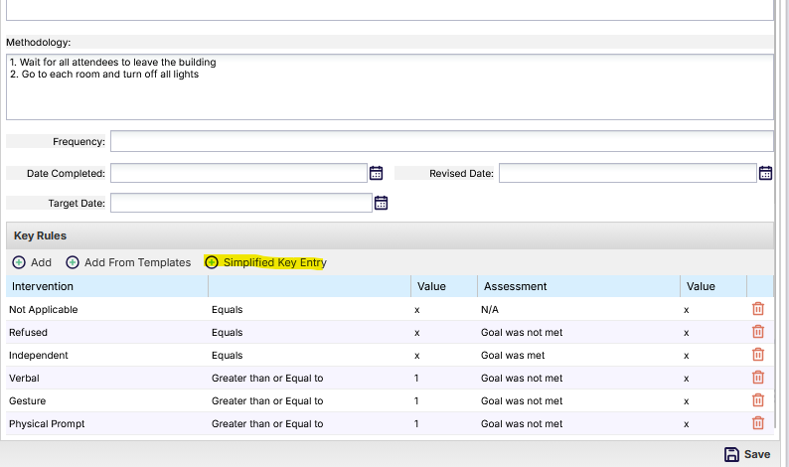
Task: Click Goal was met assessment cell
Action: coord(513,355)
